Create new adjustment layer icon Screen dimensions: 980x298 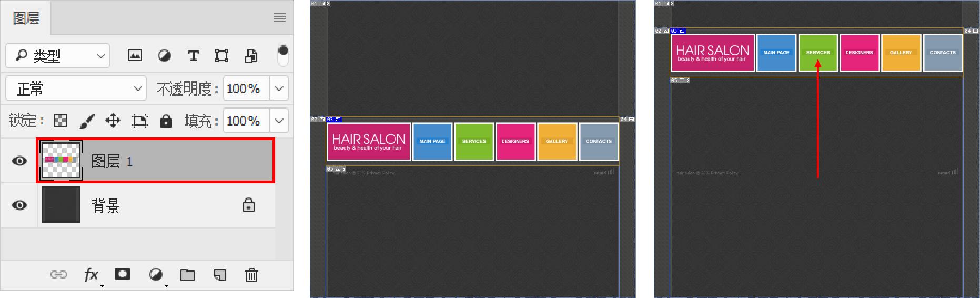coord(156,274)
